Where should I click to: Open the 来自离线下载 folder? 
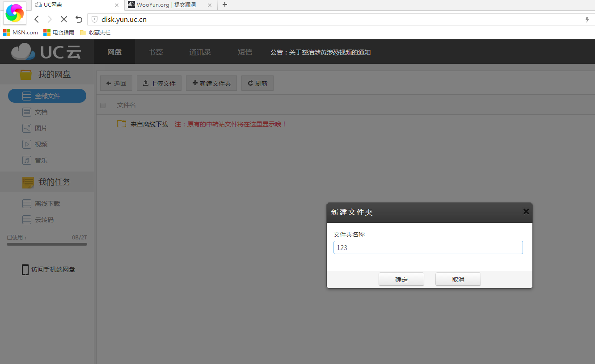pyautogui.click(x=149, y=124)
